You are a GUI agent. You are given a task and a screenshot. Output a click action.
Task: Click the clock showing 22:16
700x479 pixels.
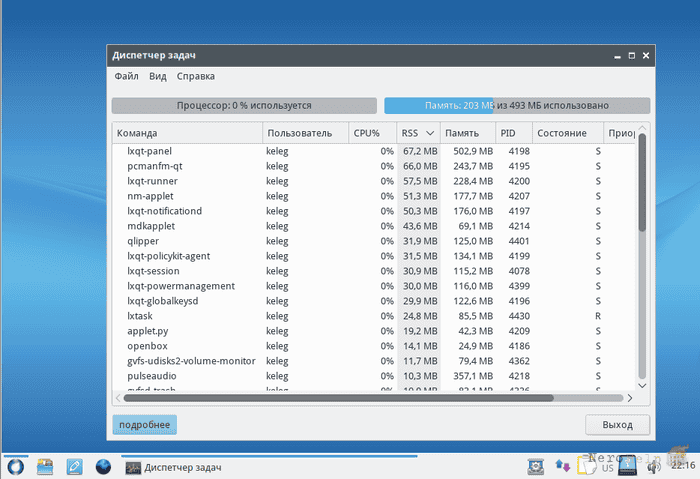click(x=683, y=466)
